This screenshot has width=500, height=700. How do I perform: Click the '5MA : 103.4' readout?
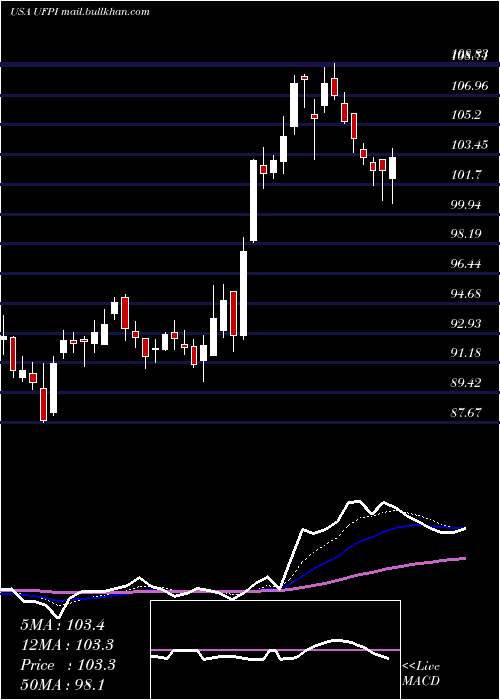62,625
